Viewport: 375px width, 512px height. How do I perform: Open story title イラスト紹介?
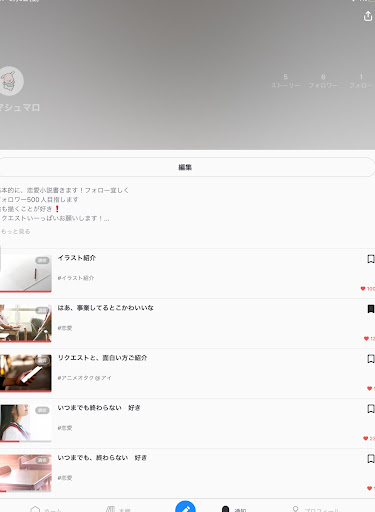(x=77, y=258)
